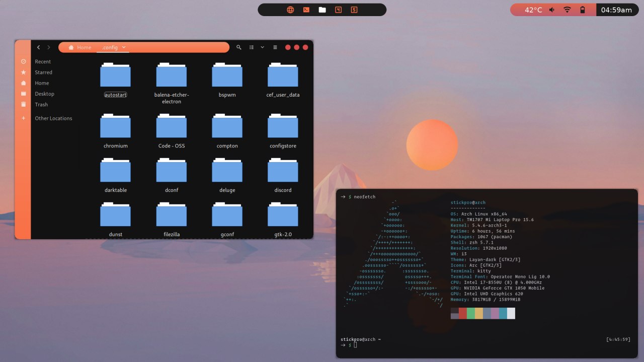This screenshot has width=644, height=362.
Task: Click the neofetch command text in terminal
Action: [365, 197]
